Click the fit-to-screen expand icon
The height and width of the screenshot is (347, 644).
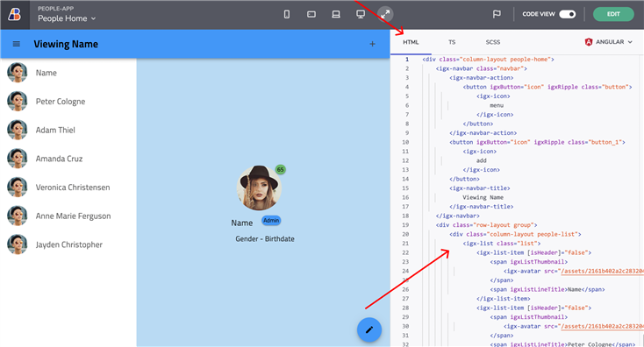tap(385, 14)
